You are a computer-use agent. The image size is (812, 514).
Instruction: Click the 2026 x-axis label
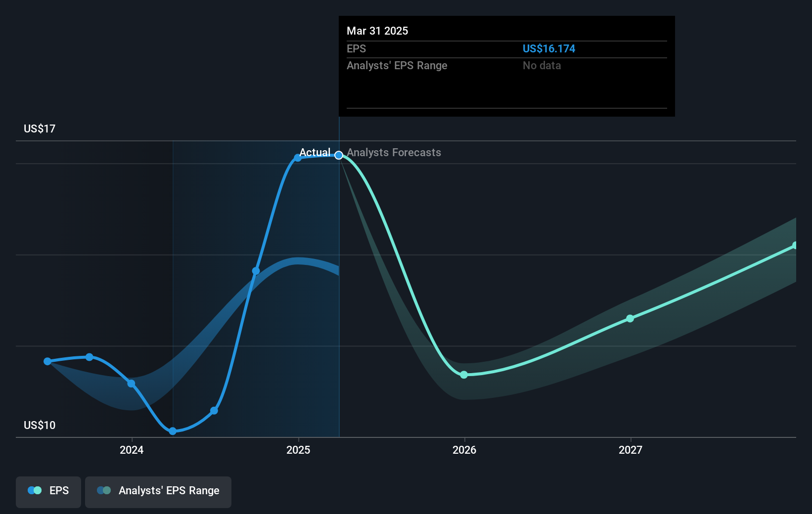(464, 450)
